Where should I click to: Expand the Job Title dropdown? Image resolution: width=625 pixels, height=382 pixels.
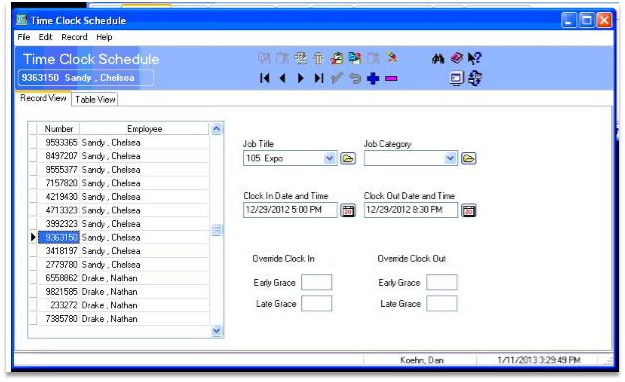pyautogui.click(x=330, y=158)
